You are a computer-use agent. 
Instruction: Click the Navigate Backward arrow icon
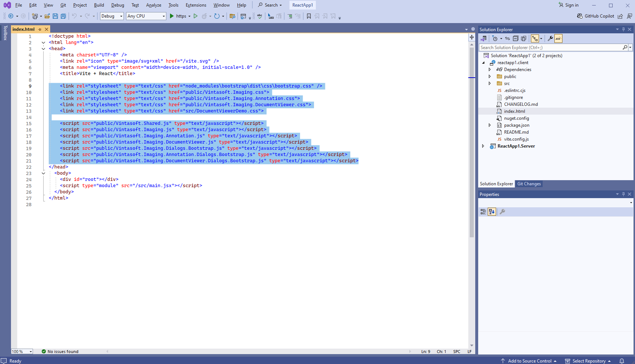(11, 16)
